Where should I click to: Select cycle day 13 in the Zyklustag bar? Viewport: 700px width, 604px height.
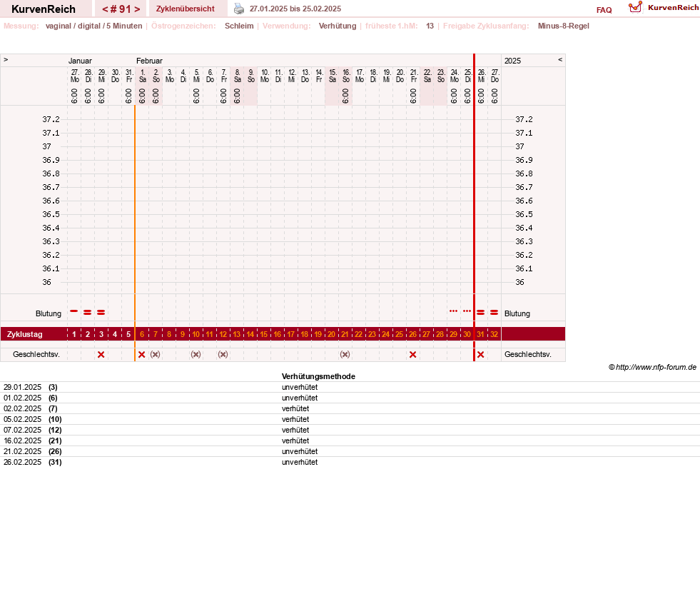pyautogui.click(x=237, y=334)
